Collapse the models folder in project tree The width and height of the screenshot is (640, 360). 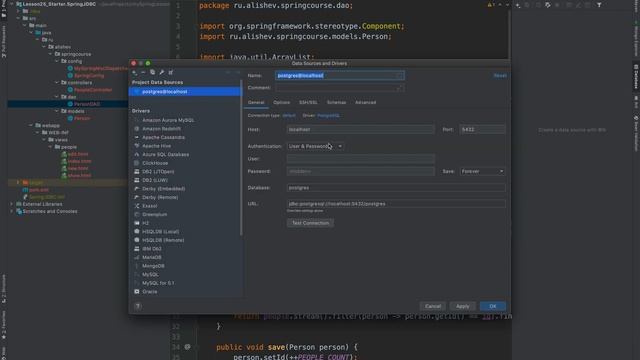[x=57, y=111]
